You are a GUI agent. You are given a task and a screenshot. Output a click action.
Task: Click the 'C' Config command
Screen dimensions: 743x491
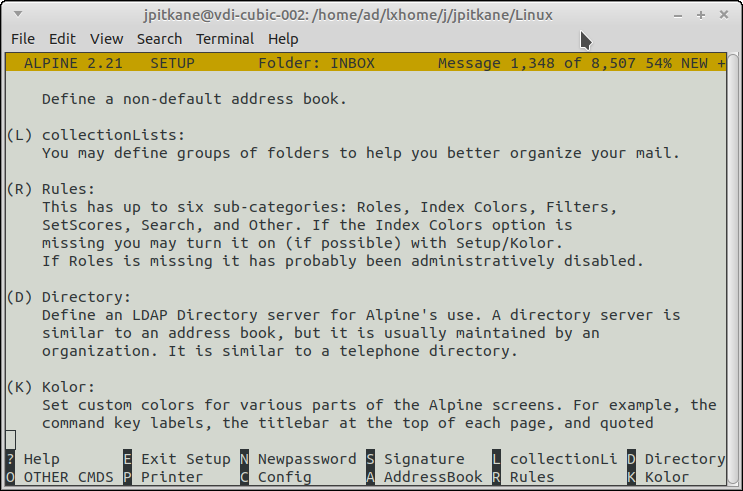[276, 477]
